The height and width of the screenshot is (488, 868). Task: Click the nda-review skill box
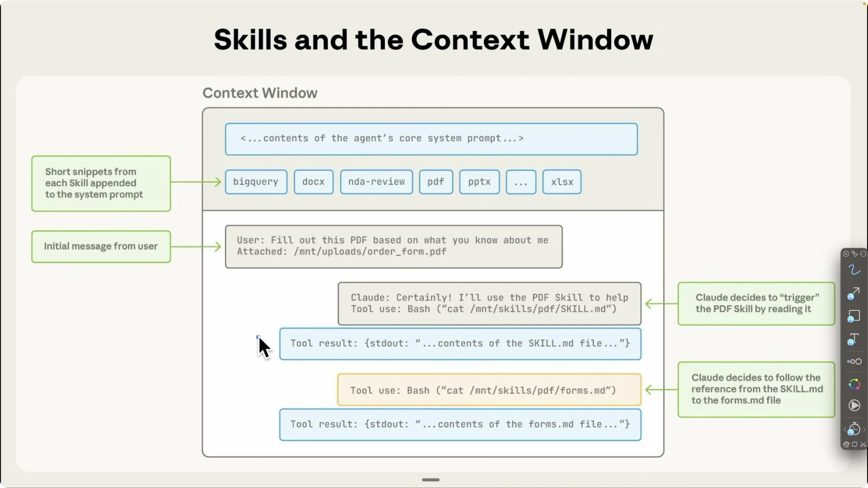[376, 182]
